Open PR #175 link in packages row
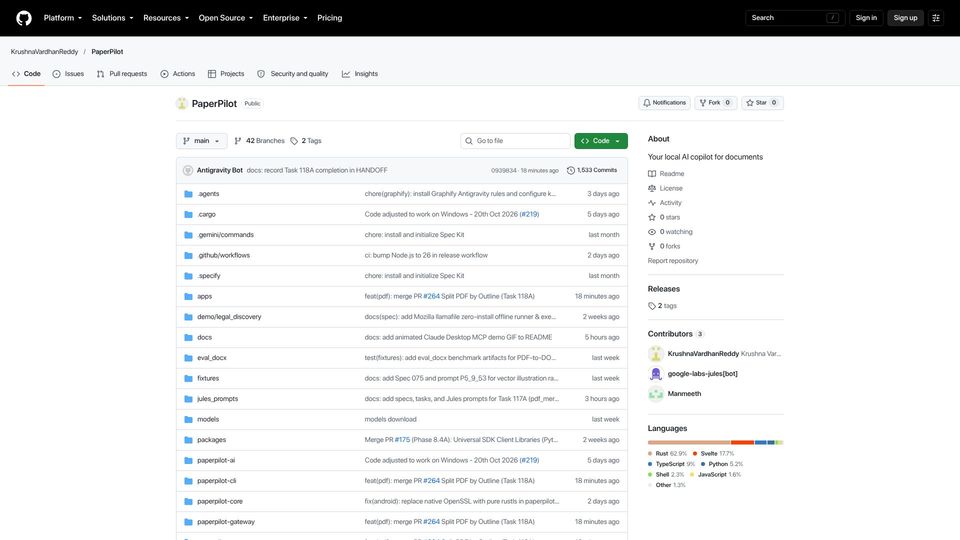The height and width of the screenshot is (540, 960). (402, 440)
